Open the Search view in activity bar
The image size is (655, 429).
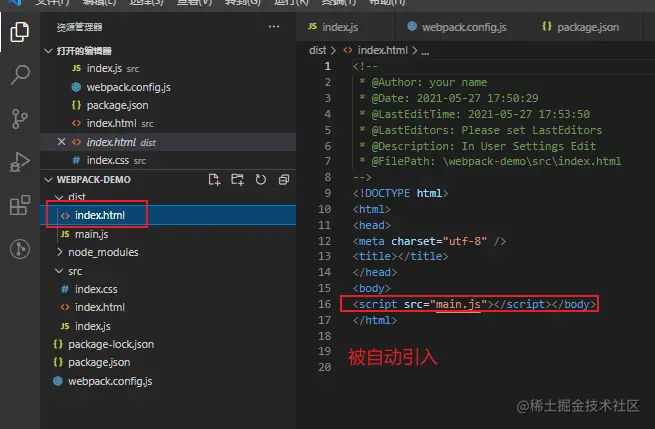tap(20, 75)
